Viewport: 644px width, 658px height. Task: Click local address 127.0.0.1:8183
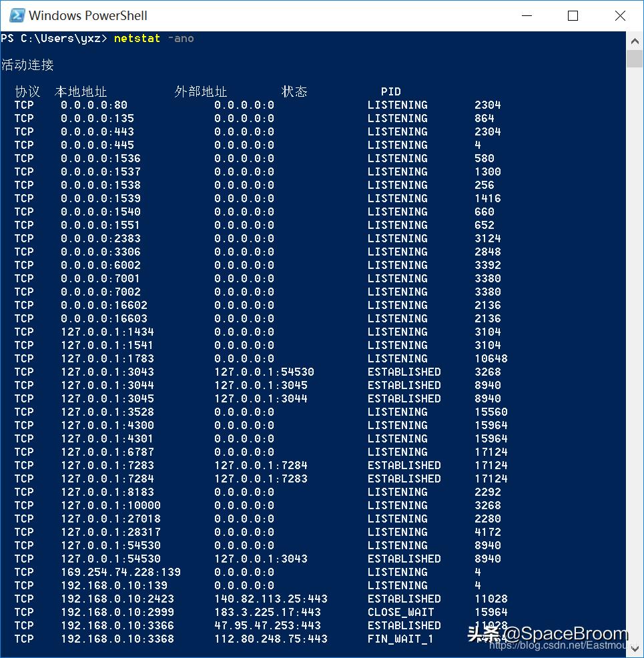(x=107, y=492)
